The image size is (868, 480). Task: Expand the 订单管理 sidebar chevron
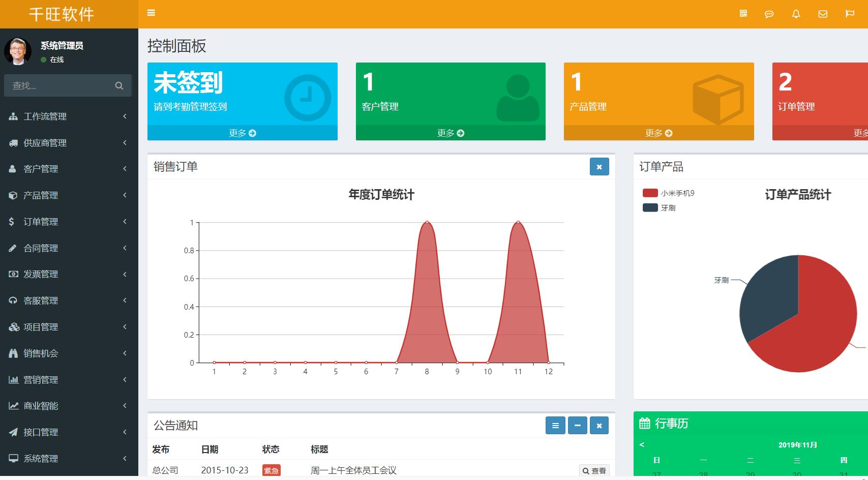point(125,222)
